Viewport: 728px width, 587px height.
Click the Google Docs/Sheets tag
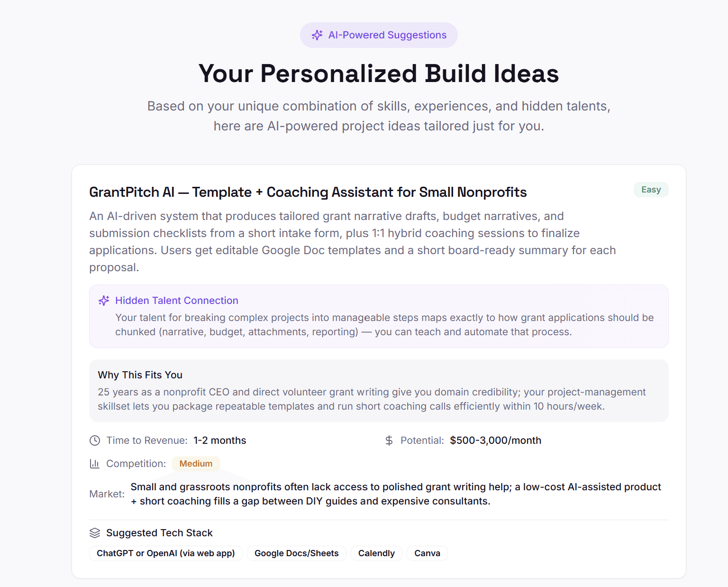[296, 553]
